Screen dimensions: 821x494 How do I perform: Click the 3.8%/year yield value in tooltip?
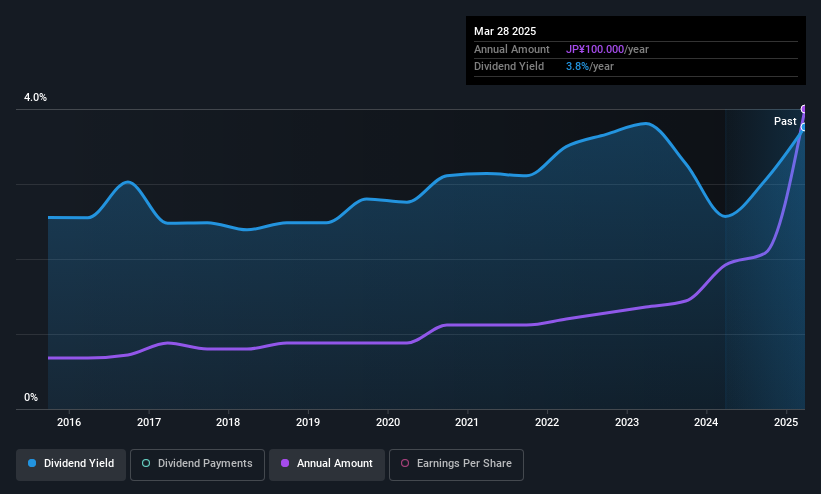590,67
